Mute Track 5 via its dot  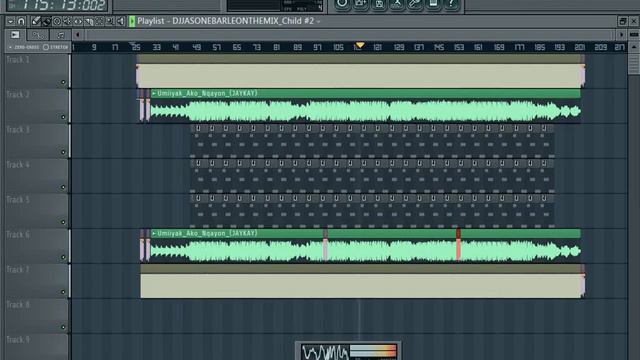pyautogui.click(x=63, y=222)
